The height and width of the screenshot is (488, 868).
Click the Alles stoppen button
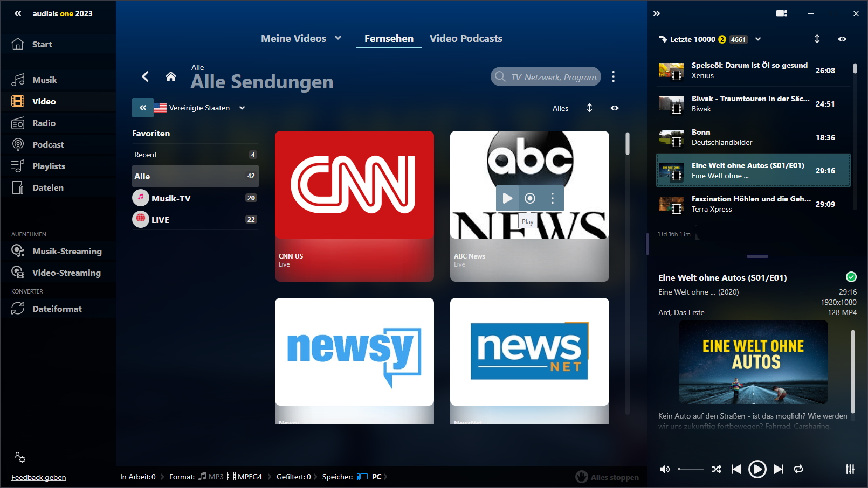607,477
